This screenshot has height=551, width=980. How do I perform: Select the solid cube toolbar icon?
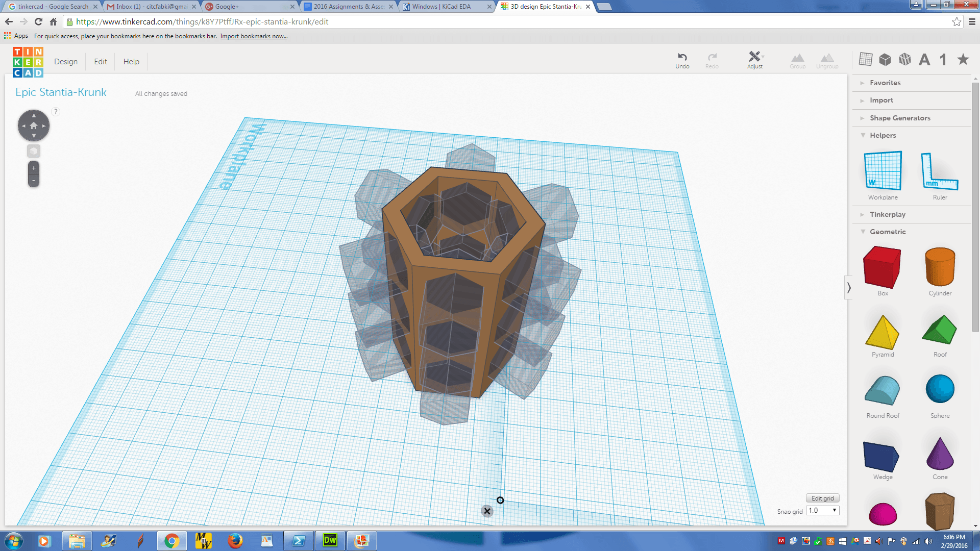tap(885, 59)
